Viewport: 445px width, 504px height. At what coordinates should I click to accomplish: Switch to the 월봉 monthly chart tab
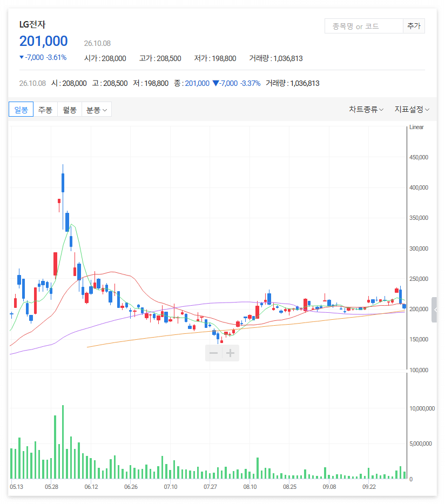point(70,110)
